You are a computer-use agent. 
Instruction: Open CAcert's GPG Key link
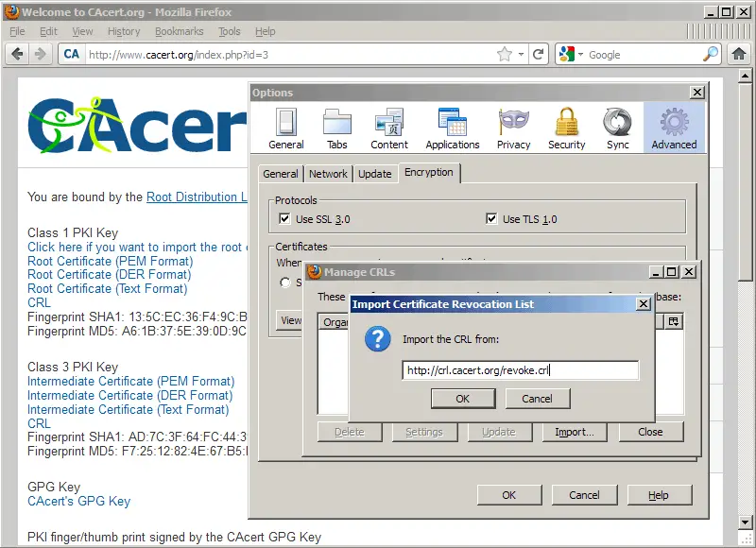(78, 502)
